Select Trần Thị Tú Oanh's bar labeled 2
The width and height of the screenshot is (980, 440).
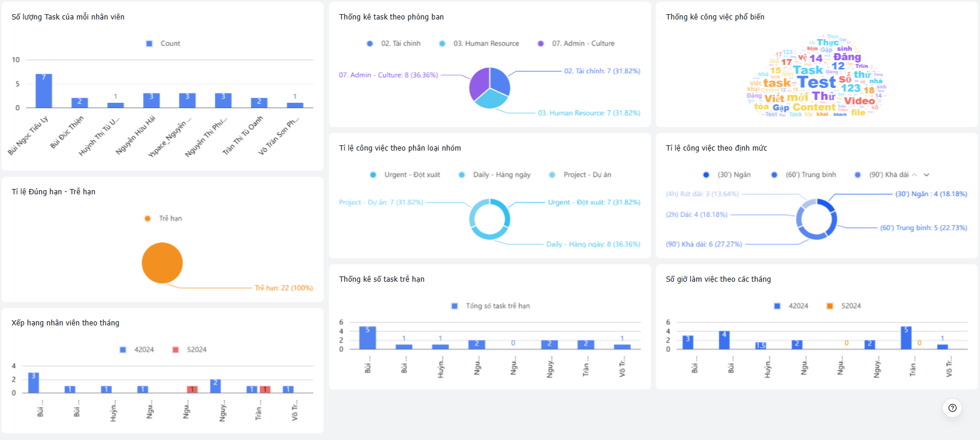(259, 103)
